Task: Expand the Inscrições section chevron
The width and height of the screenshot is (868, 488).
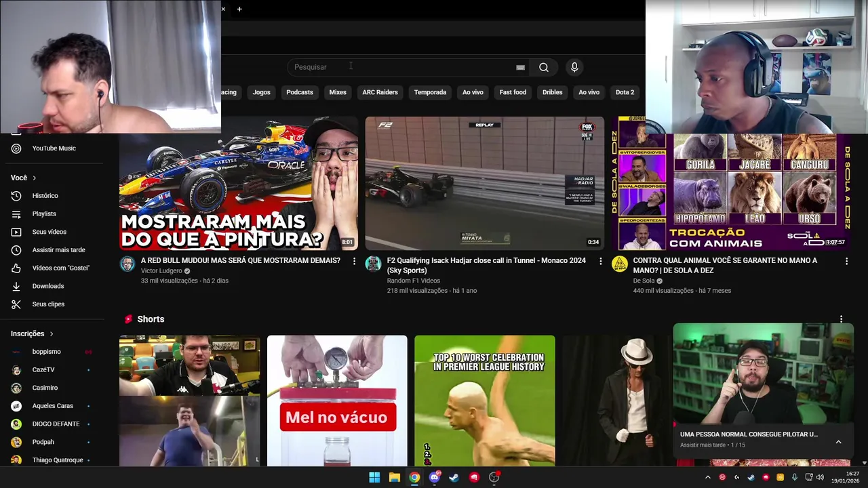Action: coord(51,333)
